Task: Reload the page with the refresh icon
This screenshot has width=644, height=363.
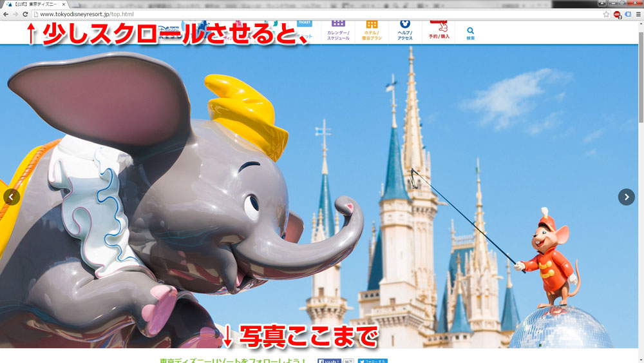Action: tap(25, 14)
